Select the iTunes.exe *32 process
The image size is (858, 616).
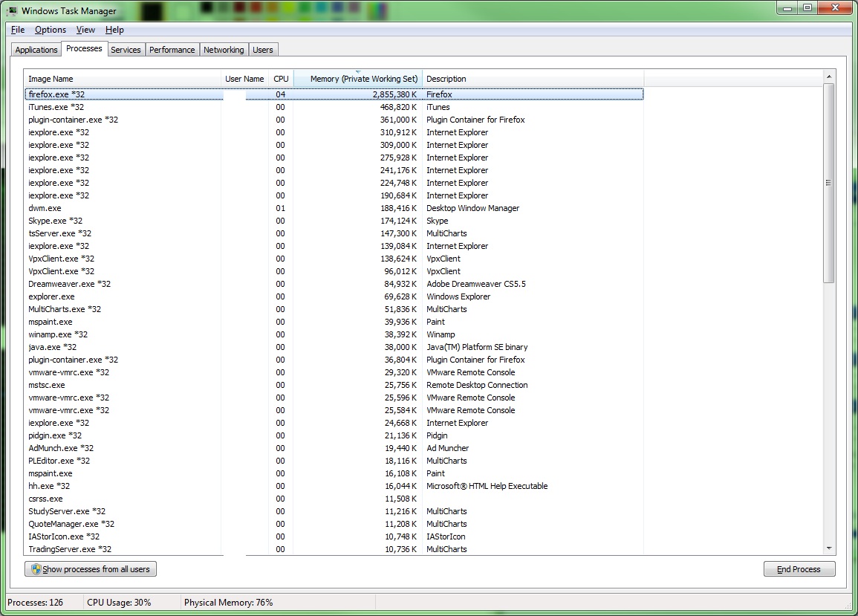[334, 107]
